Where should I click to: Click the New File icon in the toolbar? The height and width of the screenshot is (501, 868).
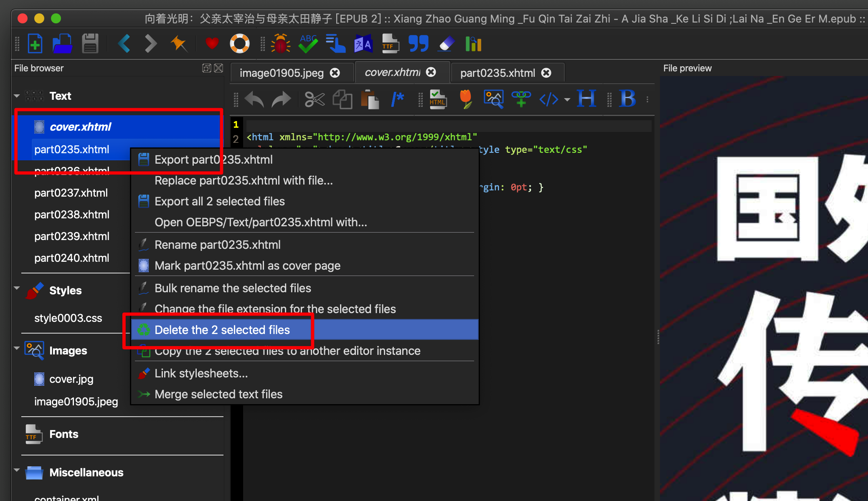click(x=35, y=43)
